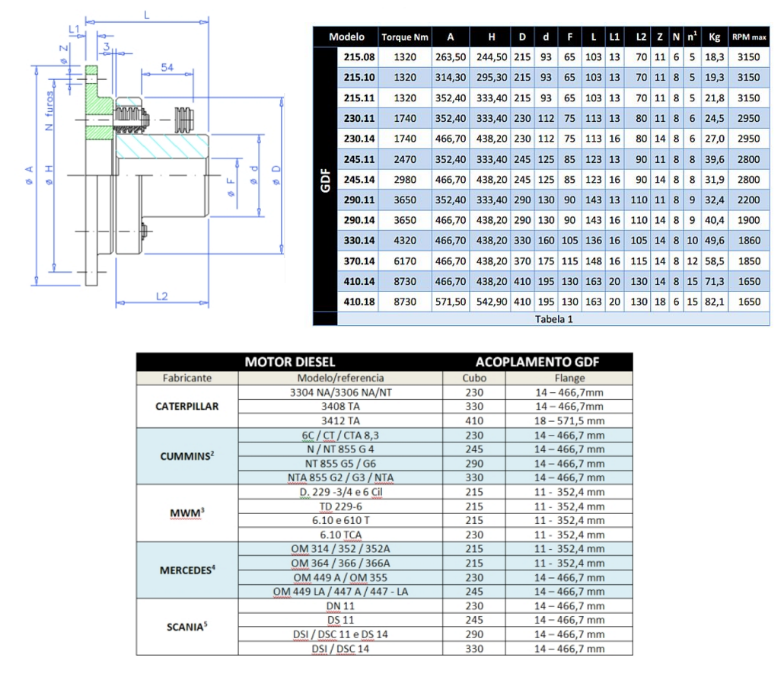The height and width of the screenshot is (677, 784).
Task: Click the Fabricante column header
Action: pos(186,378)
